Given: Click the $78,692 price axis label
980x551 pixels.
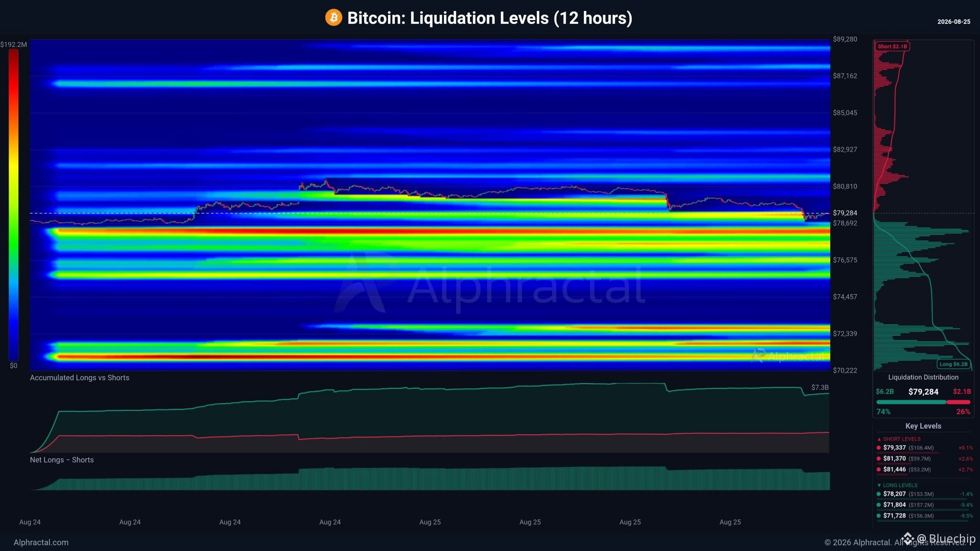Looking at the screenshot, I should [x=845, y=223].
